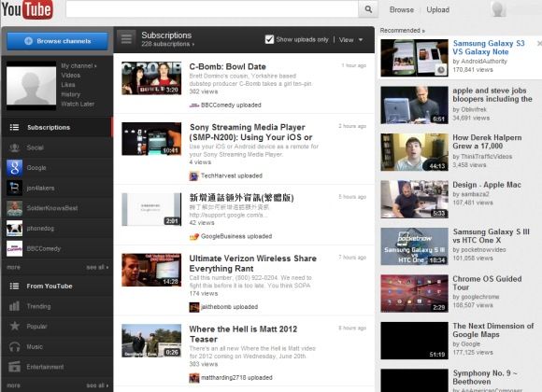Click the Subscriptions list icon in sidebar
Screen dimensions: 542x392
[14, 127]
